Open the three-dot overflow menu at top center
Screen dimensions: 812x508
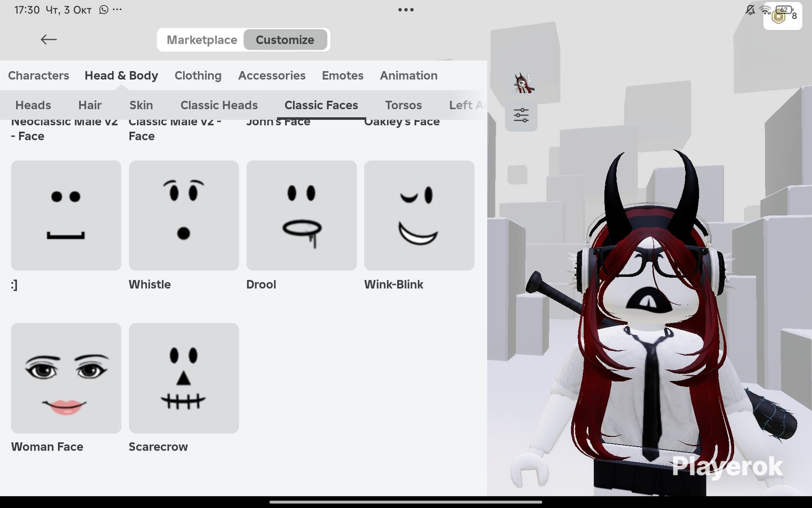coord(406,10)
